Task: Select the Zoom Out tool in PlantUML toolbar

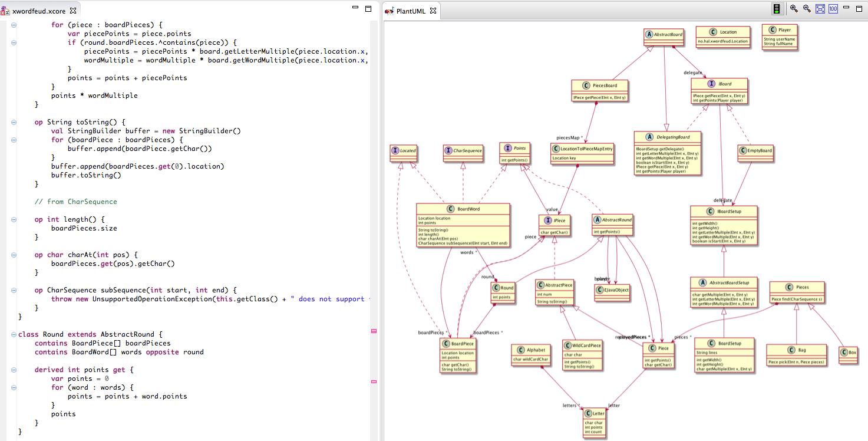Action: 806,8
